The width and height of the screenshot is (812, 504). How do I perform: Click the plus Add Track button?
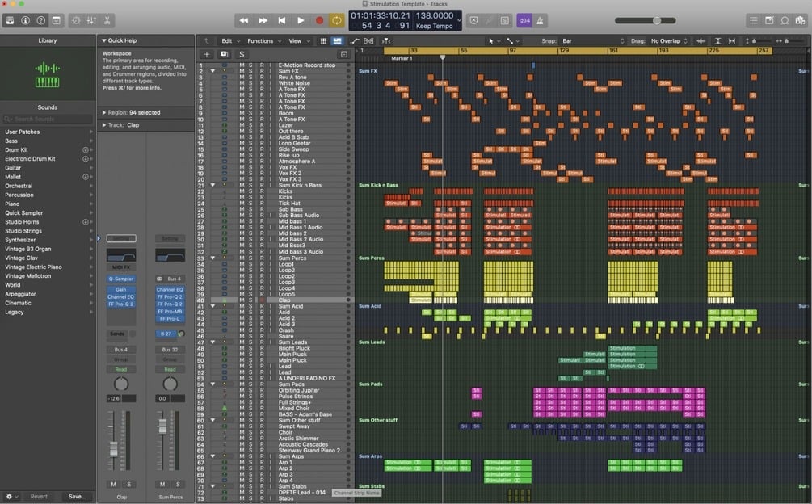pos(207,54)
